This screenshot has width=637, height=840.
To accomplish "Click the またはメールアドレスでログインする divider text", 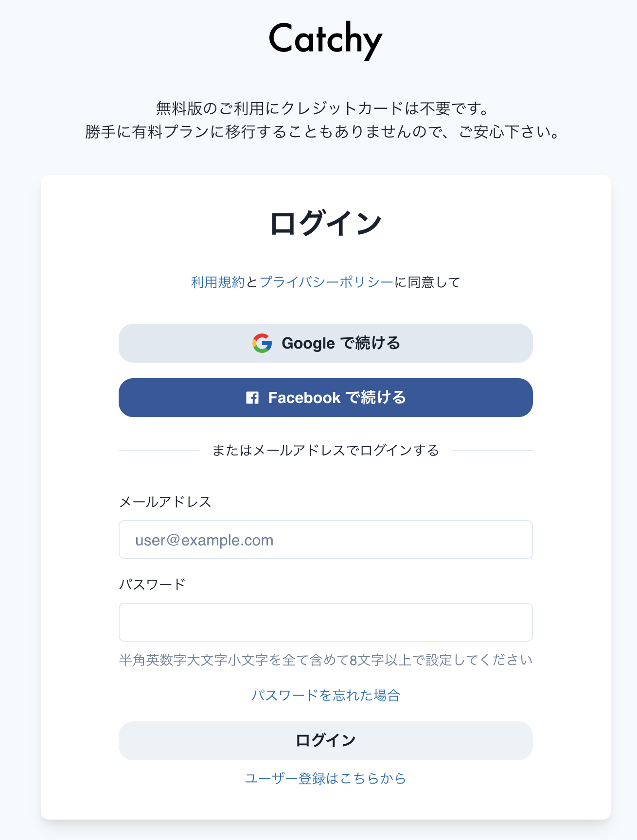I will coord(326,451).
